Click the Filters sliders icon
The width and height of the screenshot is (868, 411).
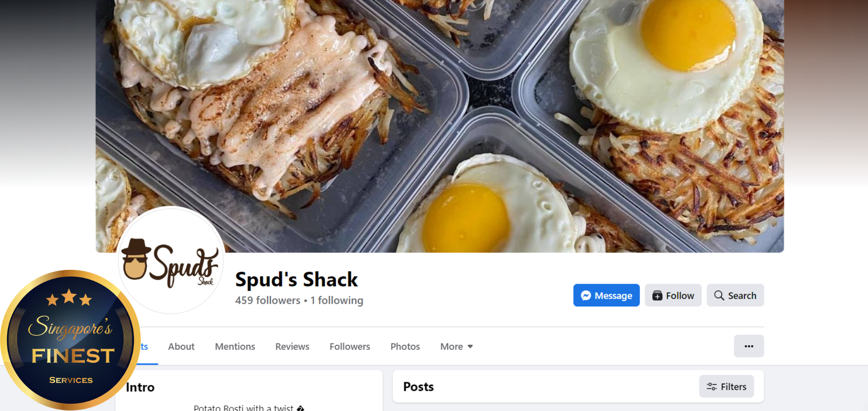pyautogui.click(x=712, y=387)
